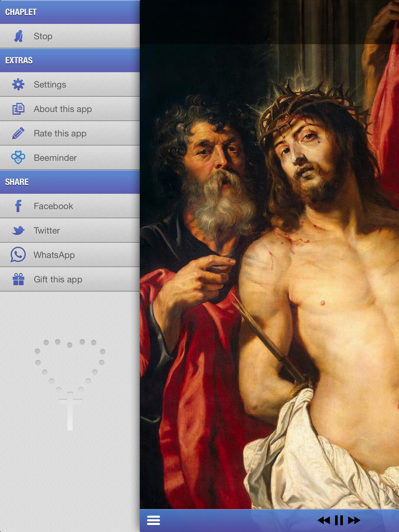
Task: Tap the Twitter bird icon
Action: pyautogui.click(x=18, y=230)
